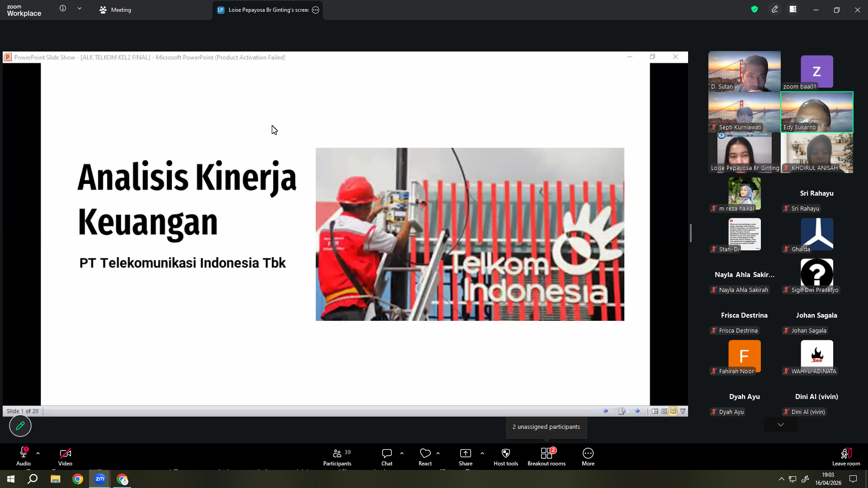Expand the Share options caret
The height and width of the screenshot is (488, 868).
[x=482, y=453]
